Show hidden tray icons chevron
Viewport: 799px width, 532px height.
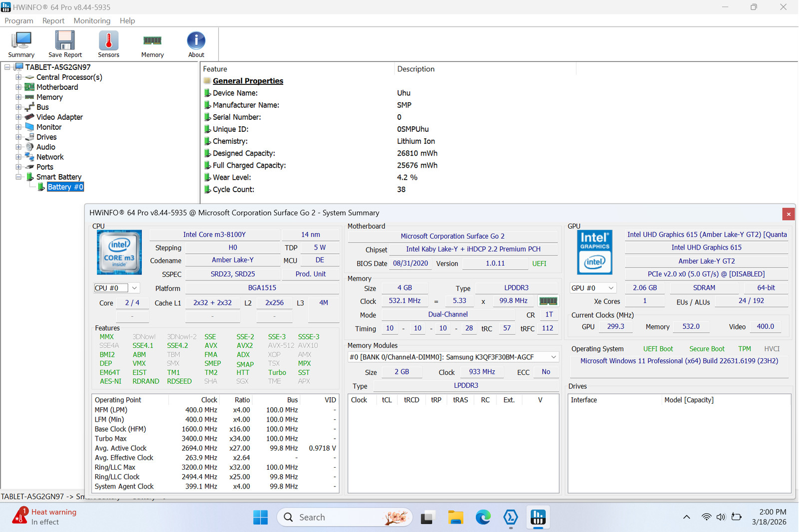click(687, 517)
